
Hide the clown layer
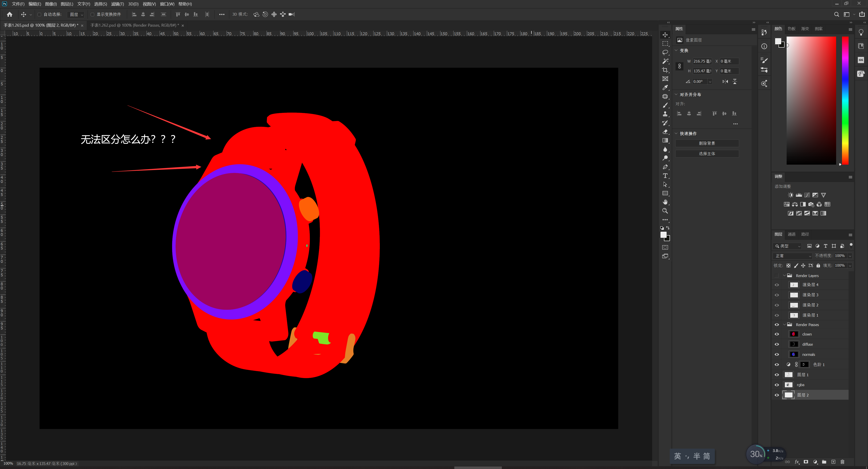pos(777,334)
